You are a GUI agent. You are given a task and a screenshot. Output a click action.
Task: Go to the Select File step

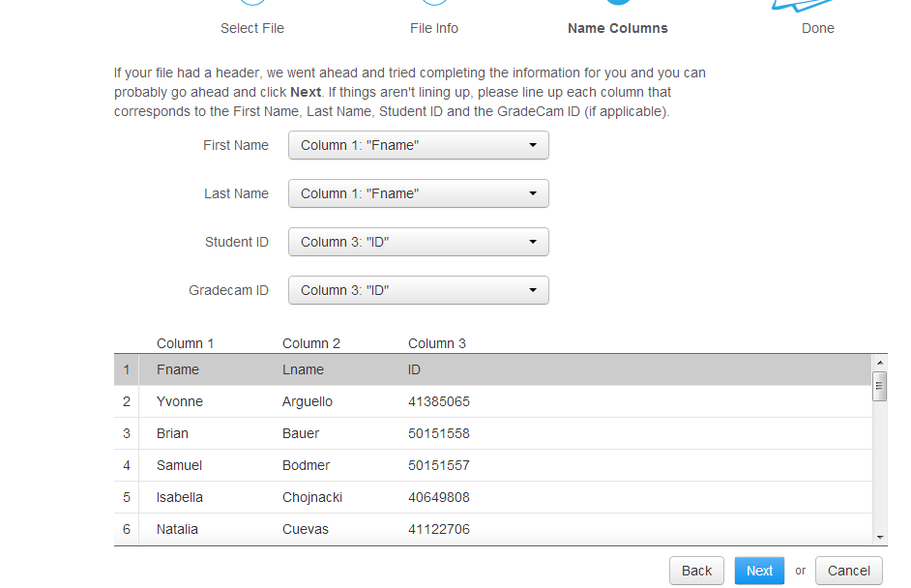[x=252, y=28]
